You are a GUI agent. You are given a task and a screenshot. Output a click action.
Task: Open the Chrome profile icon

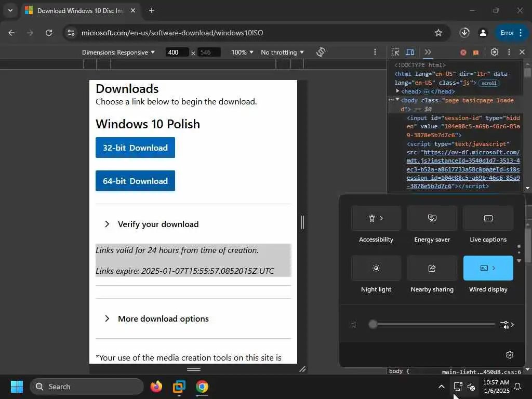(x=483, y=33)
